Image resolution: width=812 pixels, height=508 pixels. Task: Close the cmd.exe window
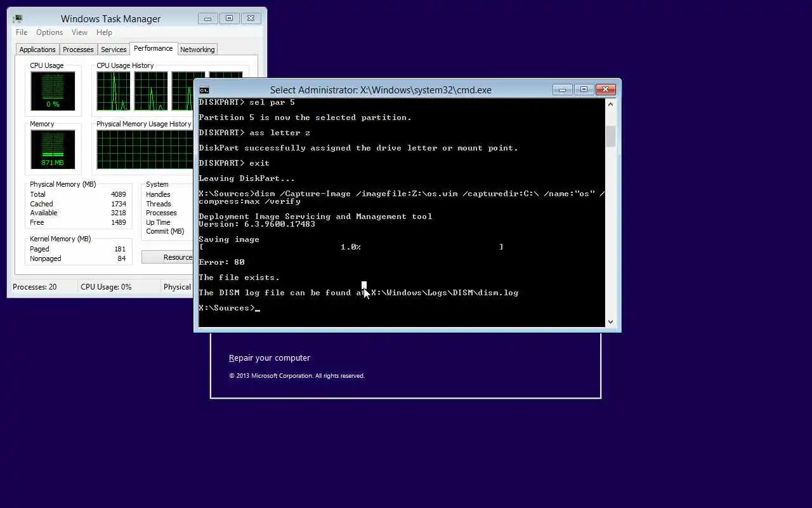[x=606, y=90]
